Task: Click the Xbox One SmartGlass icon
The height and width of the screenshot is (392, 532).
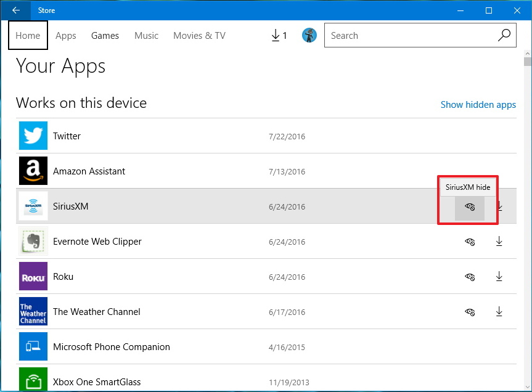Action: pyautogui.click(x=33, y=379)
